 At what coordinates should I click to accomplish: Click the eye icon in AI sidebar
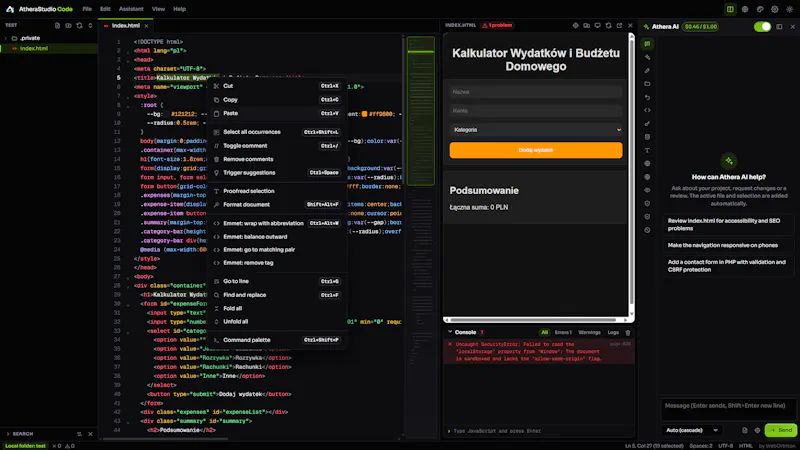pyautogui.click(x=647, y=190)
